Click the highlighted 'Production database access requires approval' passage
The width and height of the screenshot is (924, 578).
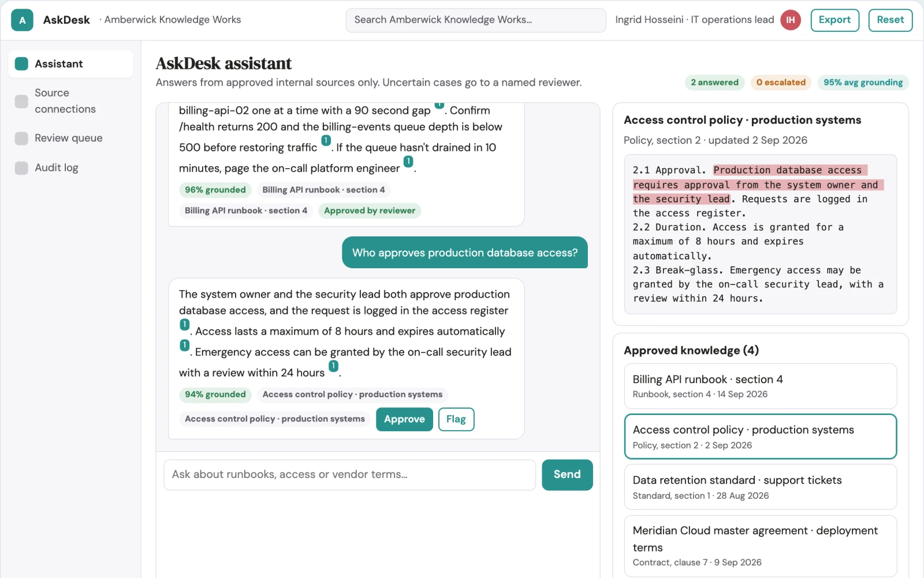point(757,184)
